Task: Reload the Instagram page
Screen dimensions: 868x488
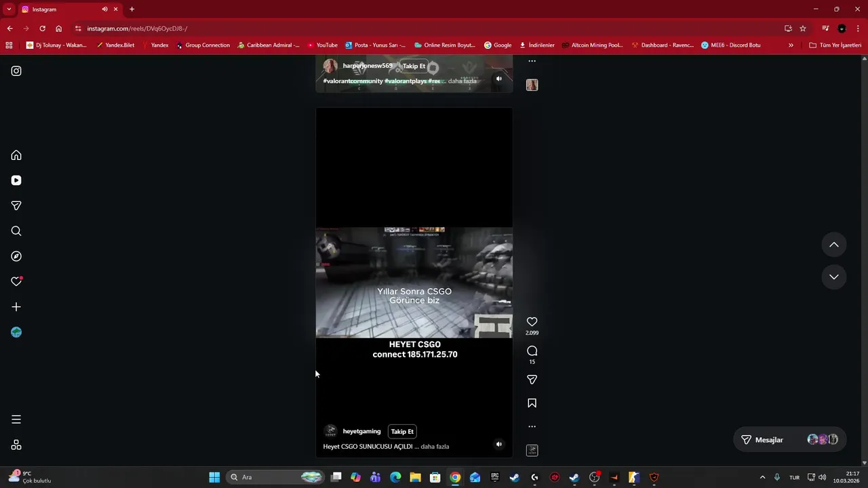Action: [42, 28]
